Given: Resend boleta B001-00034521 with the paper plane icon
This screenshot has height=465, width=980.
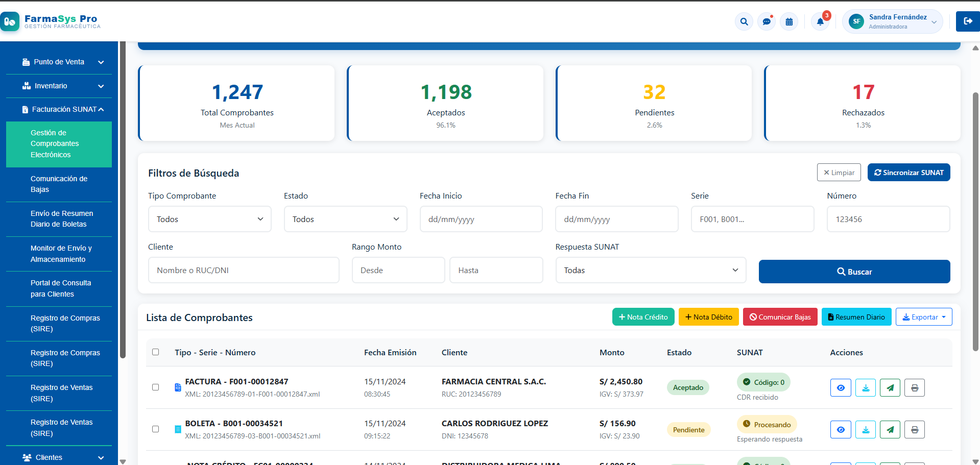Looking at the screenshot, I should [890, 429].
